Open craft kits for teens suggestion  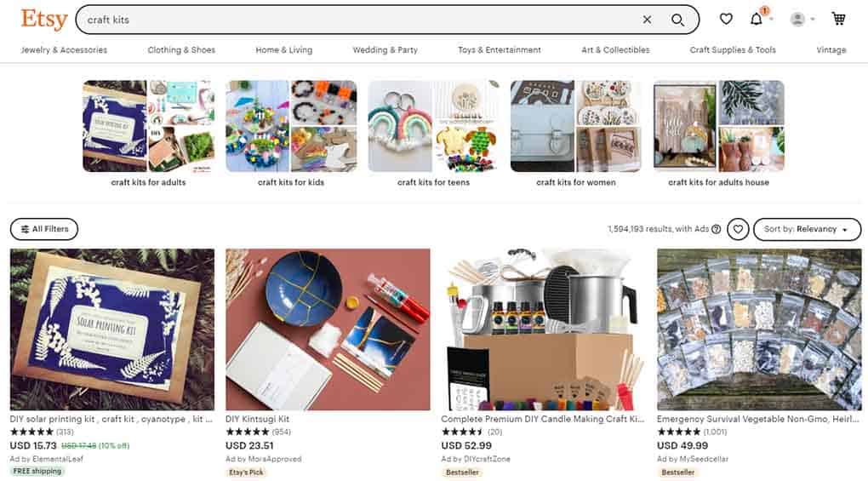pos(433,134)
